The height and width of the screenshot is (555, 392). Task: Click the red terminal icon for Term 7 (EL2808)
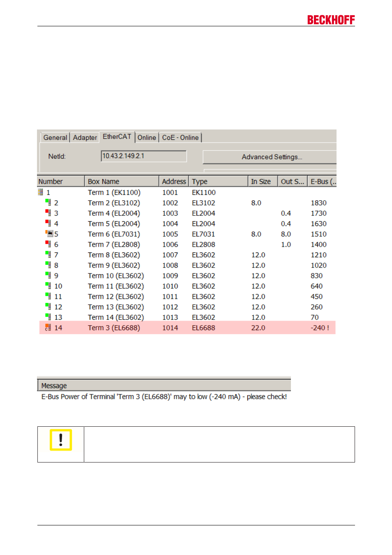[x=48, y=244]
